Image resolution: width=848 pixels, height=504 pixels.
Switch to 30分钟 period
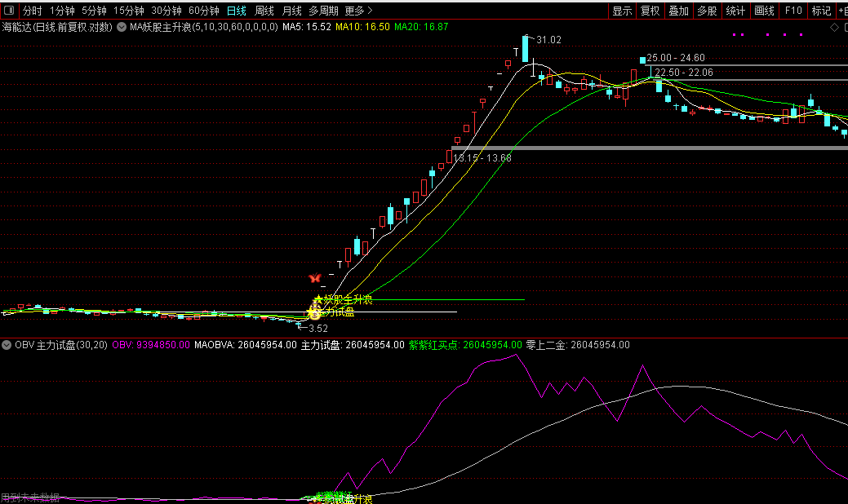[x=166, y=11]
